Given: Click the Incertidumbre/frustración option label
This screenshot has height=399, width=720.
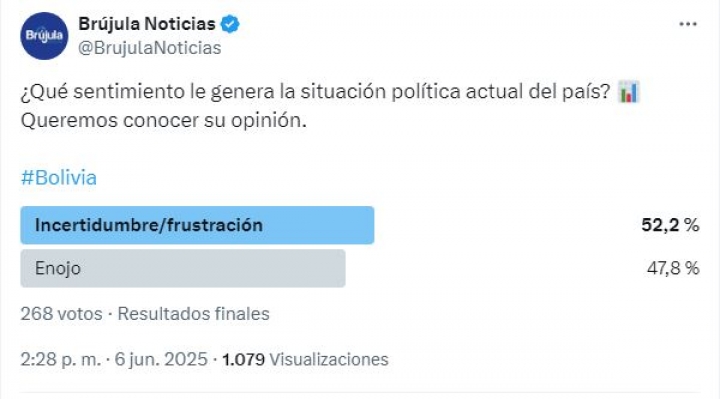Looking at the screenshot, I should click(149, 225).
